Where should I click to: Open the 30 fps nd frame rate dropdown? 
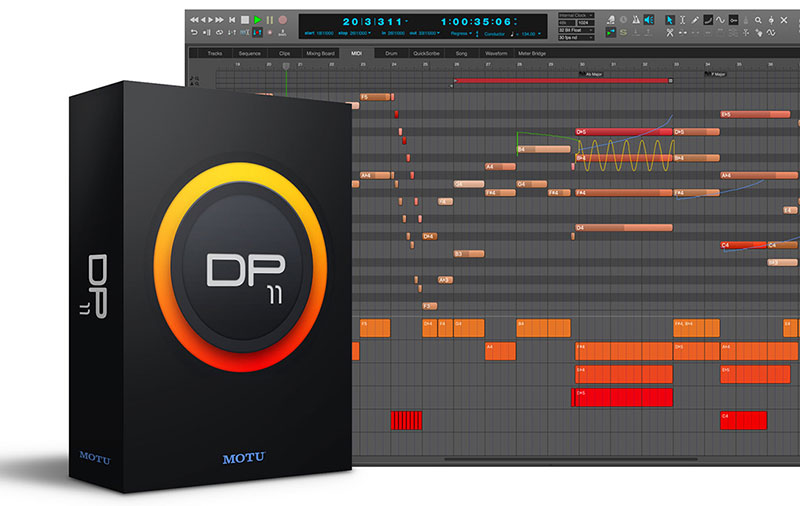[576, 38]
